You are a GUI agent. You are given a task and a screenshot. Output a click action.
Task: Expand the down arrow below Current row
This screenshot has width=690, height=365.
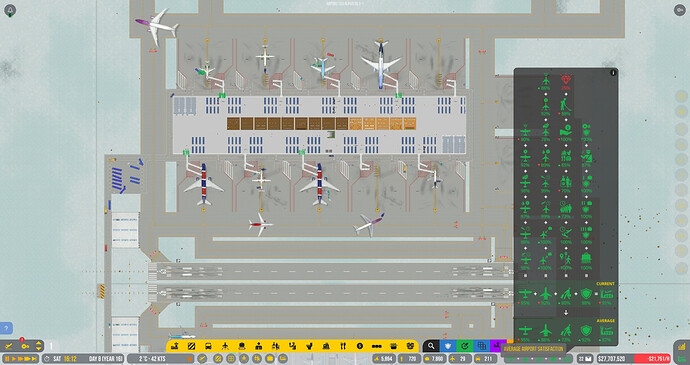coord(566,313)
